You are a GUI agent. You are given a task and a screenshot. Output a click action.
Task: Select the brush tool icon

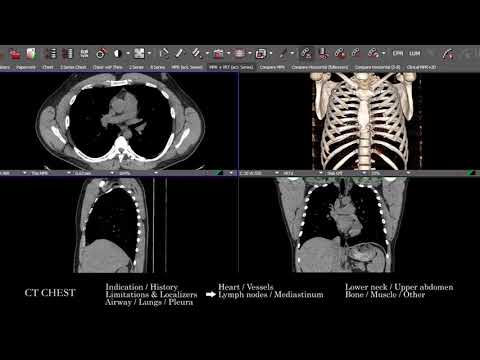pyautogui.click(x=283, y=53)
